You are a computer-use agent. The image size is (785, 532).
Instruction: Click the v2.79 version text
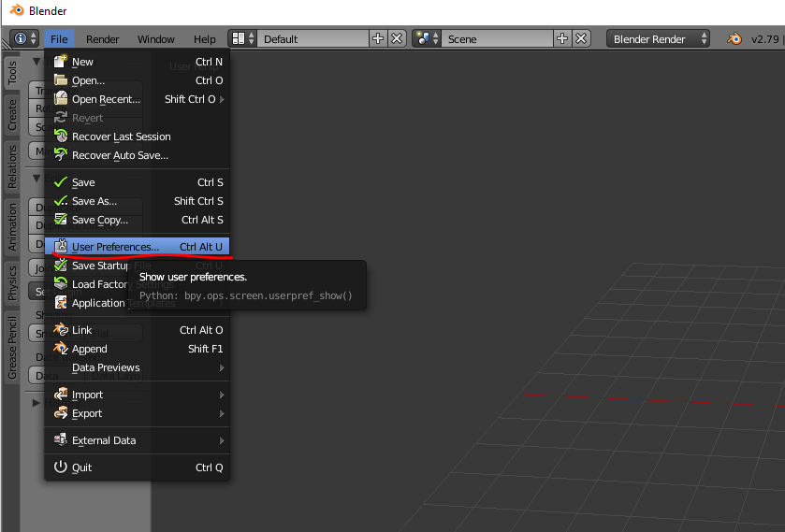[765, 39]
